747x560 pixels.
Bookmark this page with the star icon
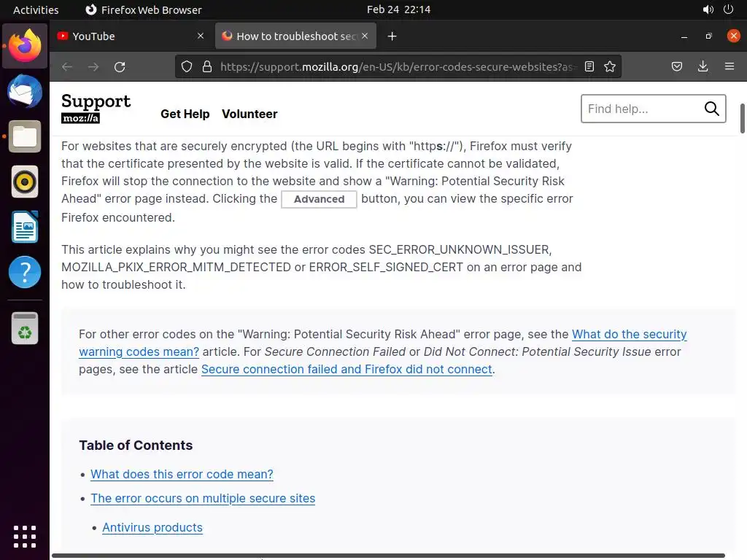click(610, 66)
